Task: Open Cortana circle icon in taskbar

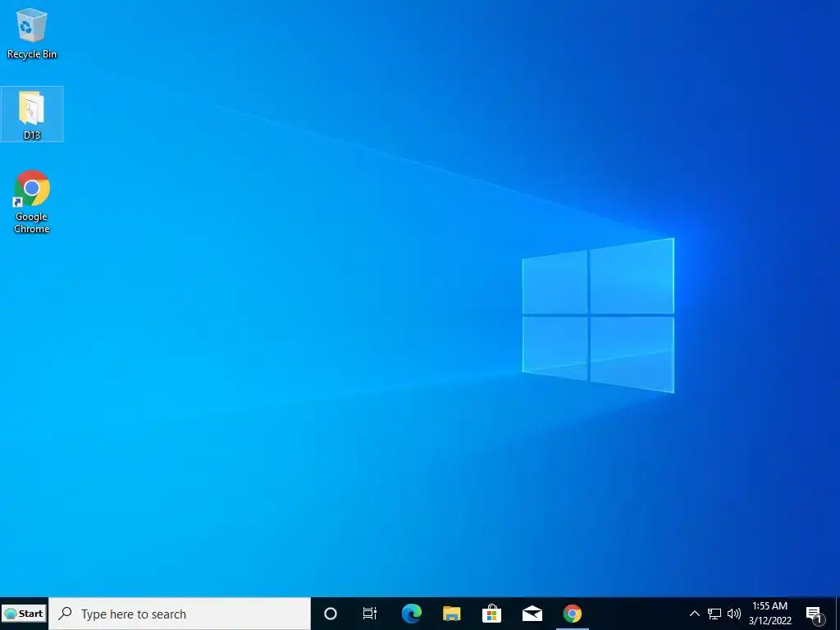Action: pyautogui.click(x=331, y=614)
